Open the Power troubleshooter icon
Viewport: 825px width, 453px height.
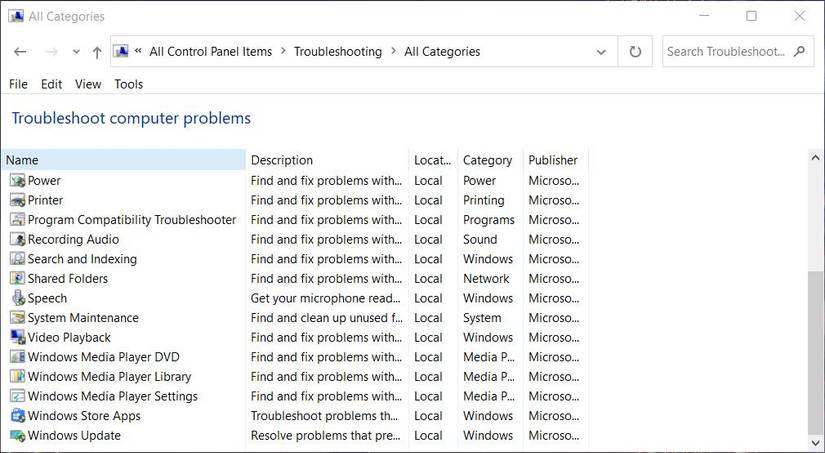tap(17, 181)
